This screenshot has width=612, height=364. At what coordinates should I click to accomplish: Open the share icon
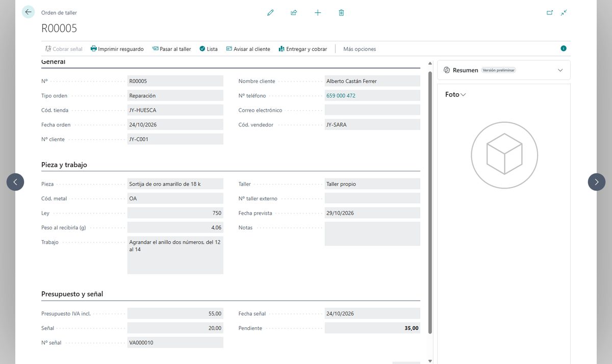[294, 13]
